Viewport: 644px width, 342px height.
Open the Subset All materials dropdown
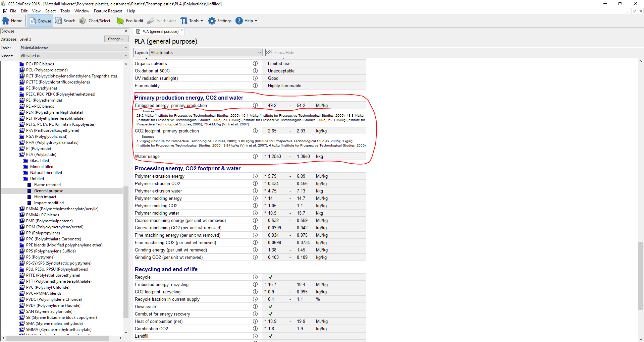(74, 56)
